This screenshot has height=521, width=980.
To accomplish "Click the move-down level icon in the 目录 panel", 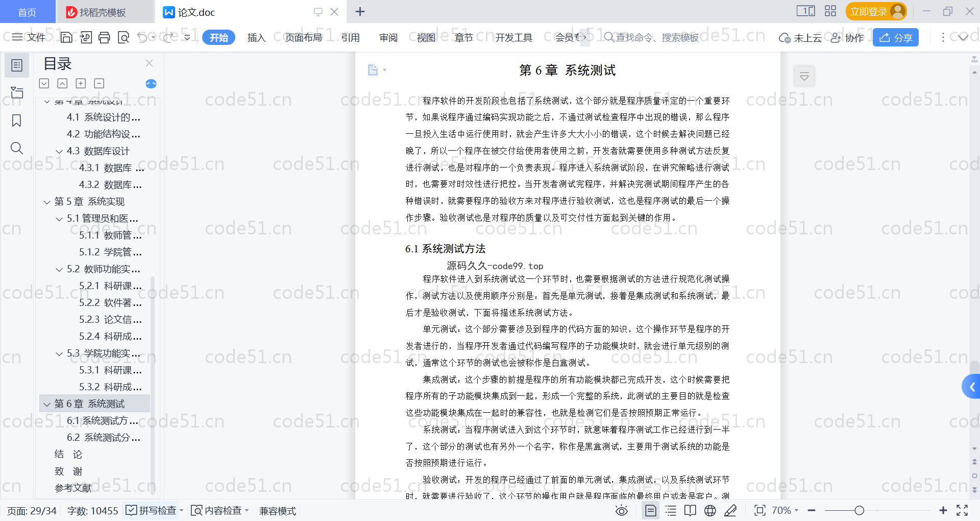I will [44, 83].
